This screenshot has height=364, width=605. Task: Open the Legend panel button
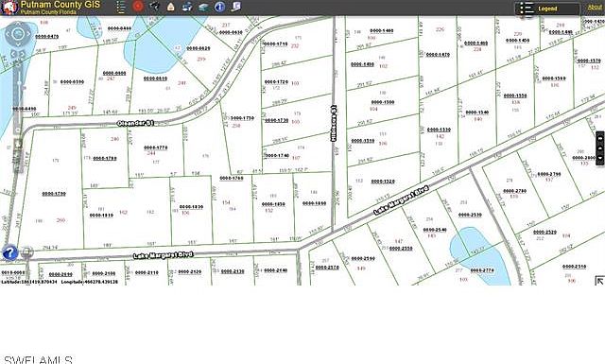click(547, 9)
